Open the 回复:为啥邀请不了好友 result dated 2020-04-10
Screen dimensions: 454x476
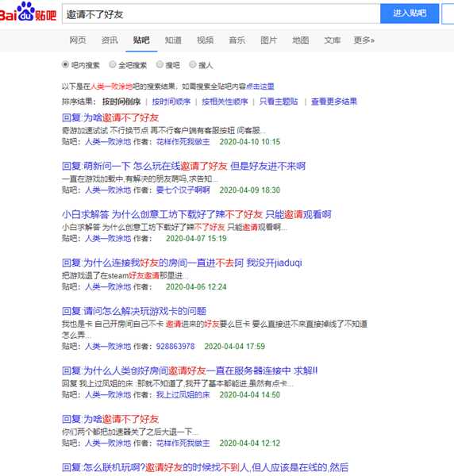click(110, 117)
